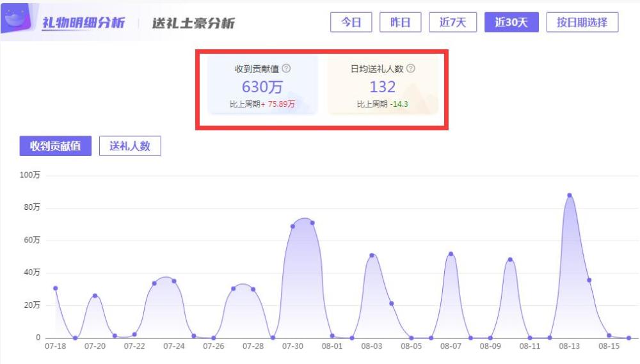Click the chart data point at 07-30
Screen dimensions: 640x364
(x=292, y=226)
